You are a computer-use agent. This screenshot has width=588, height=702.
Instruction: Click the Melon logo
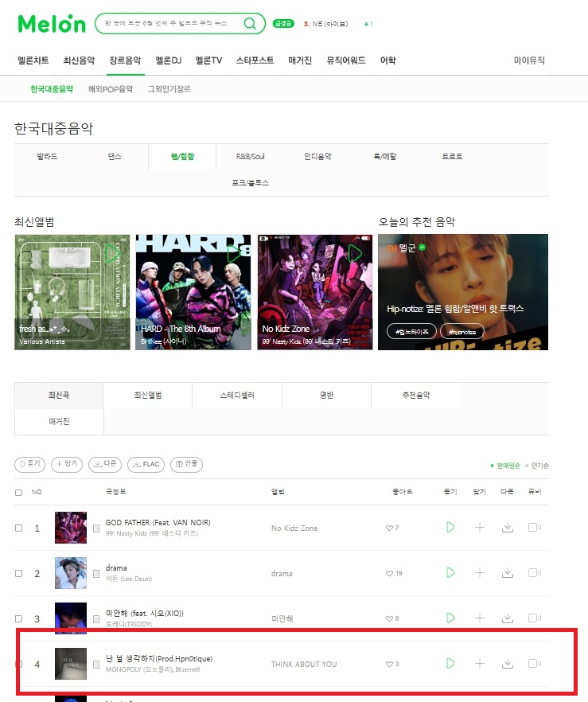click(x=52, y=24)
